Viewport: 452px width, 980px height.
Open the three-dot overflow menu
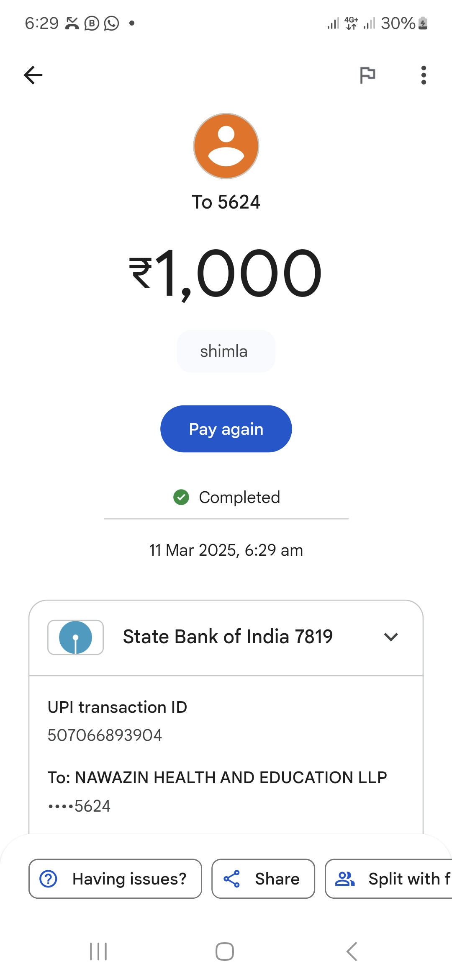424,75
